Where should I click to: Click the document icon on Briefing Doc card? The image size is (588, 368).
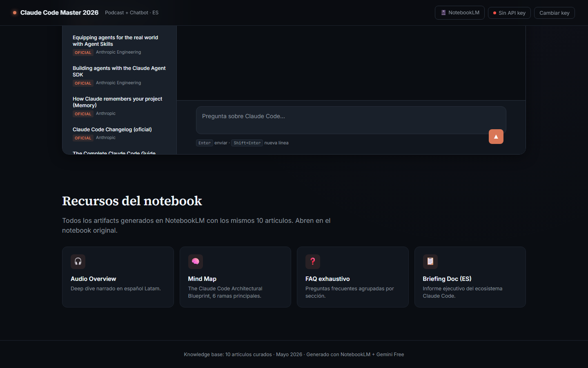[430, 262]
